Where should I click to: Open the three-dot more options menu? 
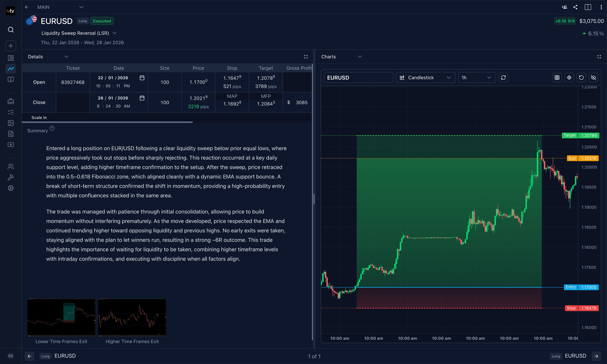pyautogui.click(x=601, y=7)
